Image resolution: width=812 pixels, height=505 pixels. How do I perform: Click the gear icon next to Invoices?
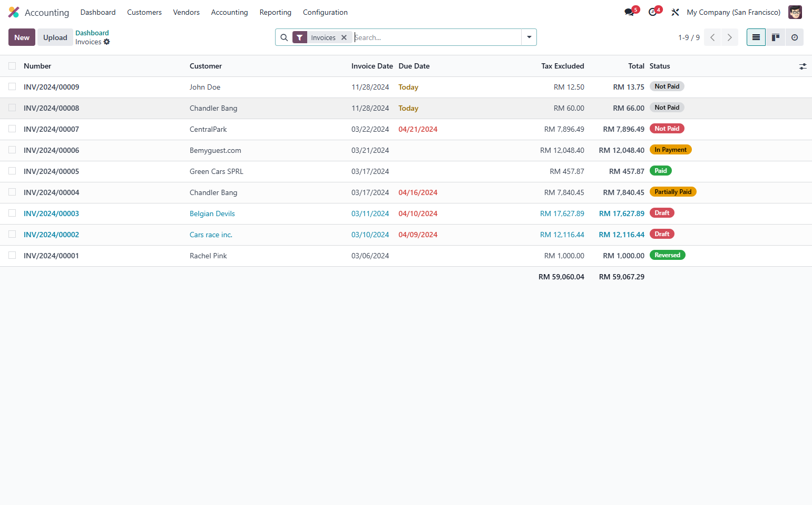(106, 42)
